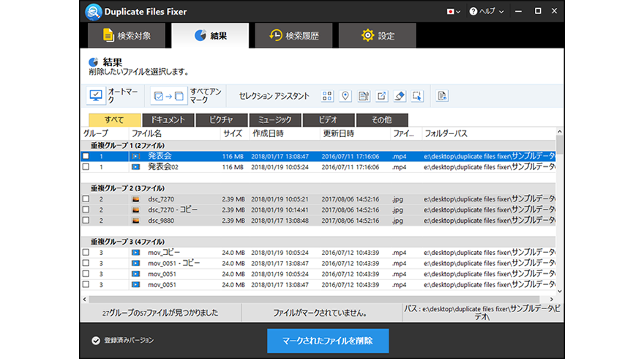
Task: Click the location pin selection icon
Action: pos(345,96)
